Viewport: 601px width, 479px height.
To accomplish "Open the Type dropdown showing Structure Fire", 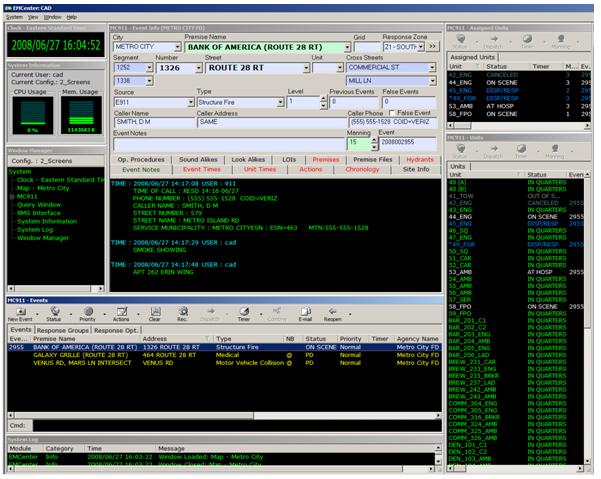I will click(x=278, y=102).
